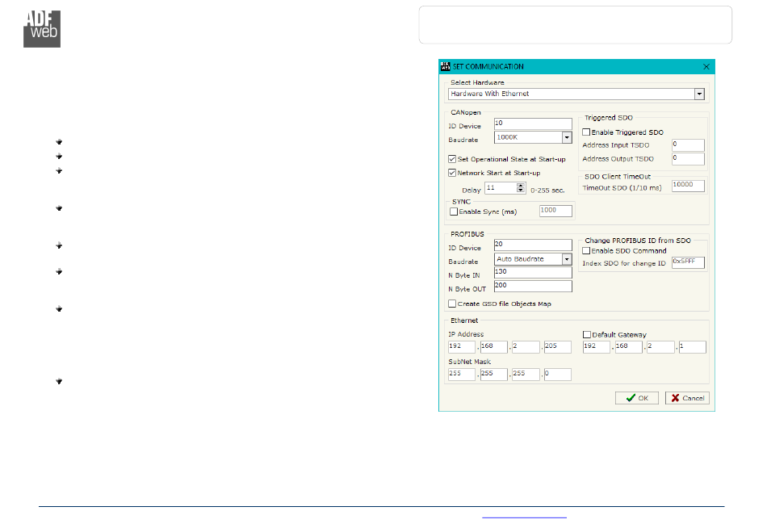Click SubNet Mask second octet field
The image size is (767, 532).
(493, 374)
